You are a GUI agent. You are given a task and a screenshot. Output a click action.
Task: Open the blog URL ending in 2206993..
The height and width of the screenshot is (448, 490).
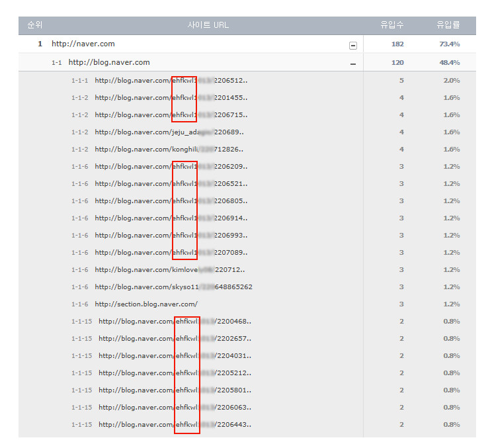coord(171,235)
